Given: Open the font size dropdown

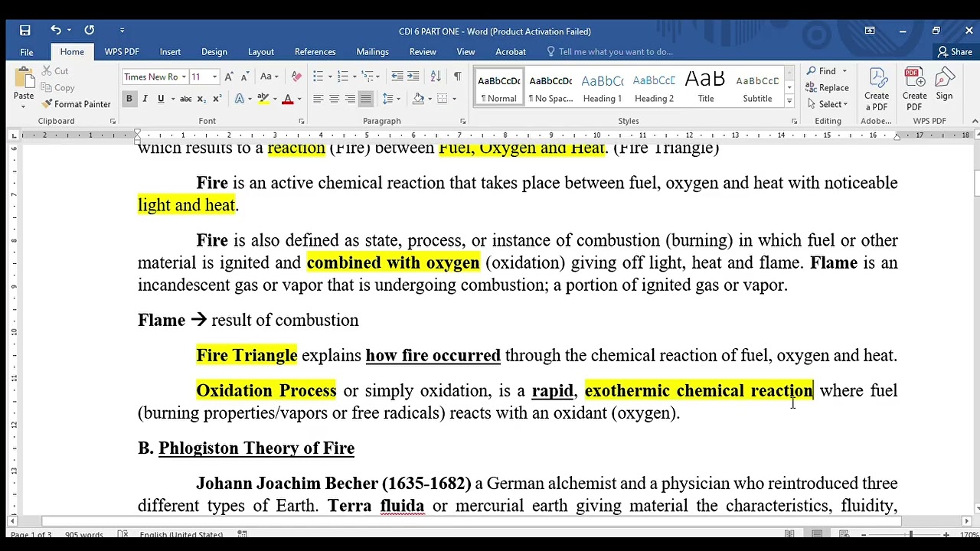Looking at the screenshot, I should [214, 77].
